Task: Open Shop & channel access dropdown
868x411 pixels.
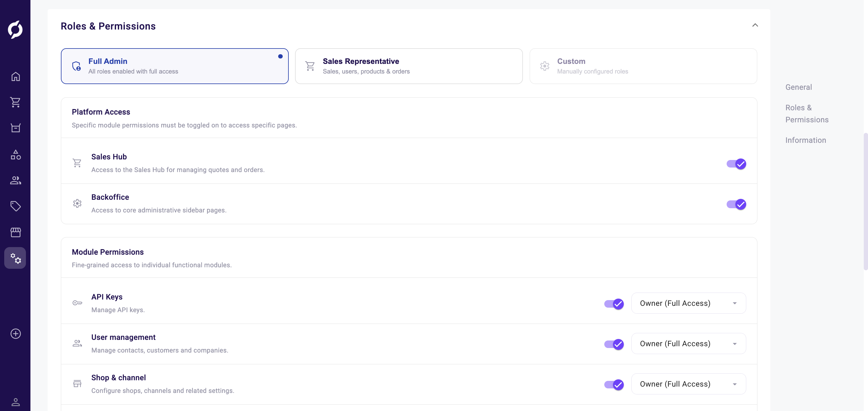Action: tap(688, 384)
